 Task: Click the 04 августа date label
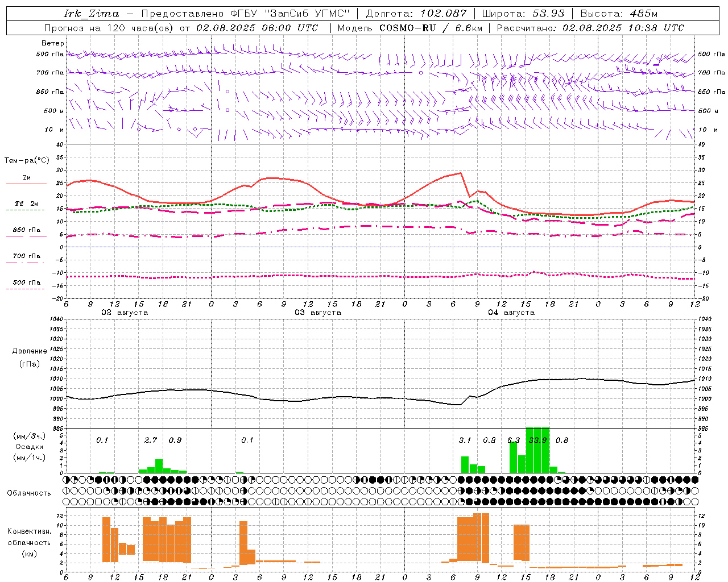511,313
